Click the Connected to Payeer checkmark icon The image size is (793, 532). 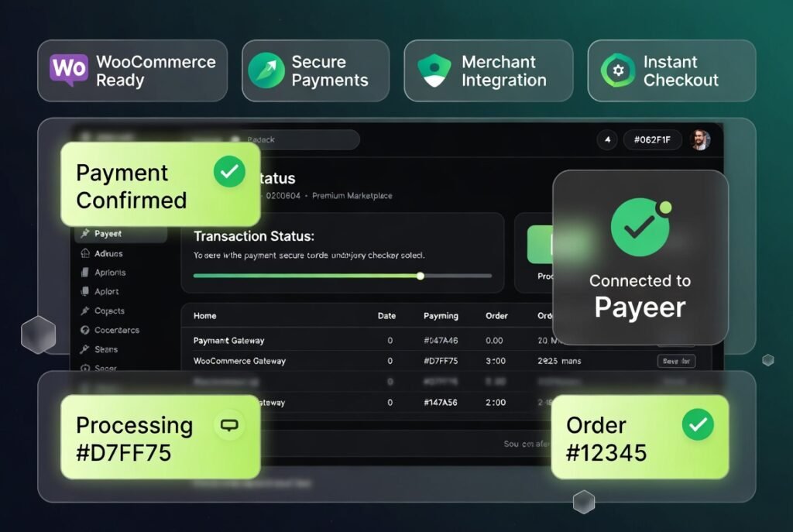click(x=640, y=228)
